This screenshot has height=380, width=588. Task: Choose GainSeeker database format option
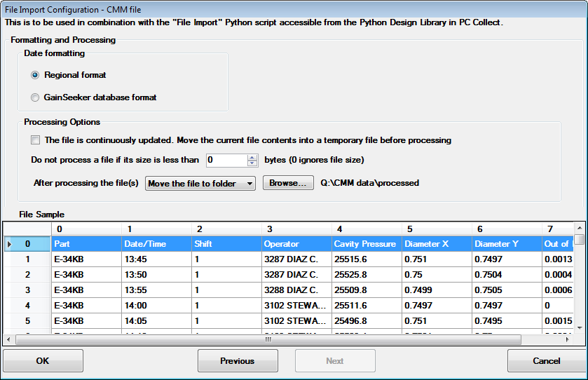[x=35, y=97]
